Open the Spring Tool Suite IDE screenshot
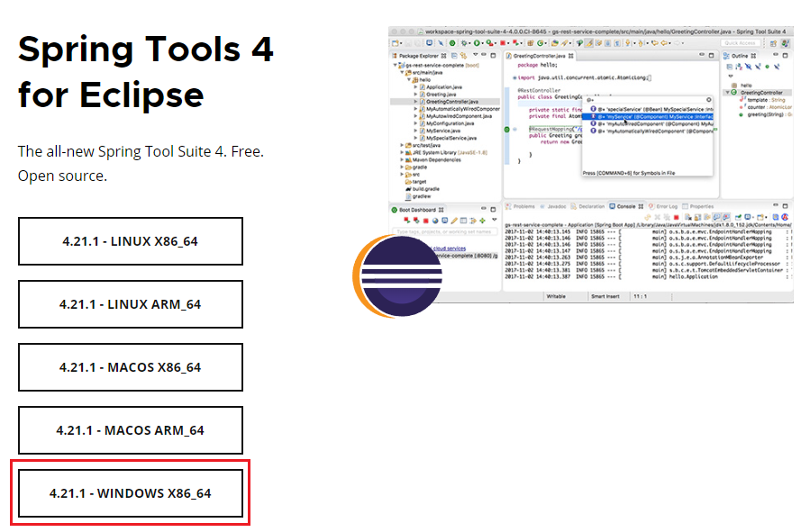 click(591, 165)
